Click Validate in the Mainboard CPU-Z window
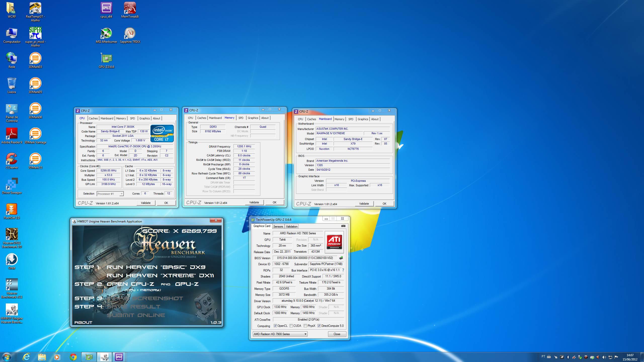 click(x=364, y=204)
